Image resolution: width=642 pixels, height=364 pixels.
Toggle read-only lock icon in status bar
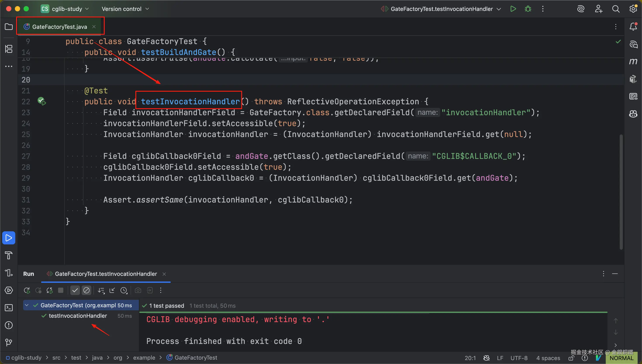pyautogui.click(x=571, y=358)
